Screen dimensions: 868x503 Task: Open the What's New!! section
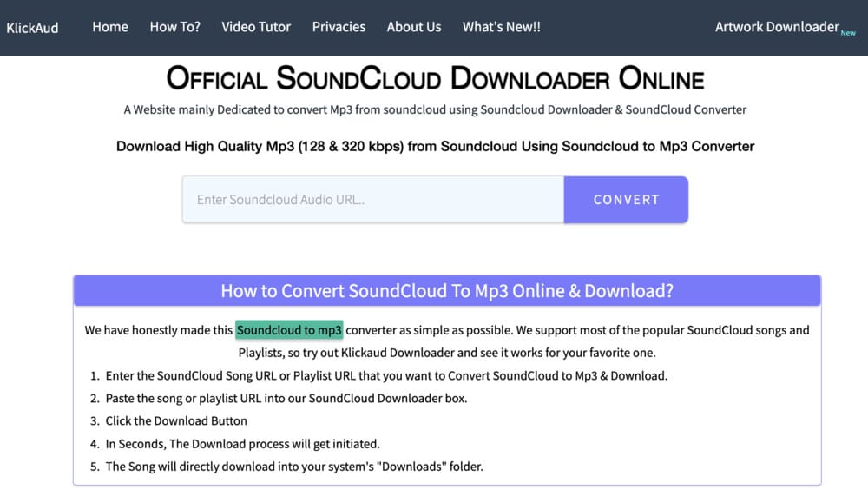[501, 27]
